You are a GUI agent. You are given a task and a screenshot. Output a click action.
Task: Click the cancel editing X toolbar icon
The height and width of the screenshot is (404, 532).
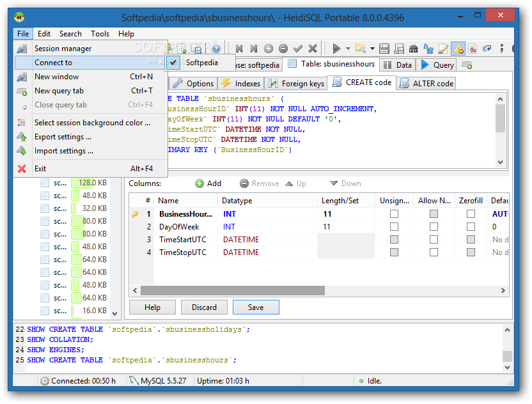pyautogui.click(x=313, y=49)
